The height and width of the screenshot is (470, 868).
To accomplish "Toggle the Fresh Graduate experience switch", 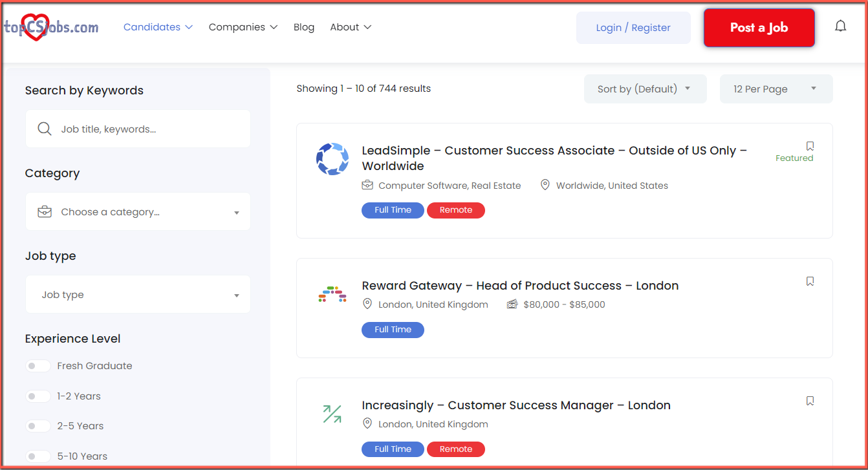I will [38, 366].
